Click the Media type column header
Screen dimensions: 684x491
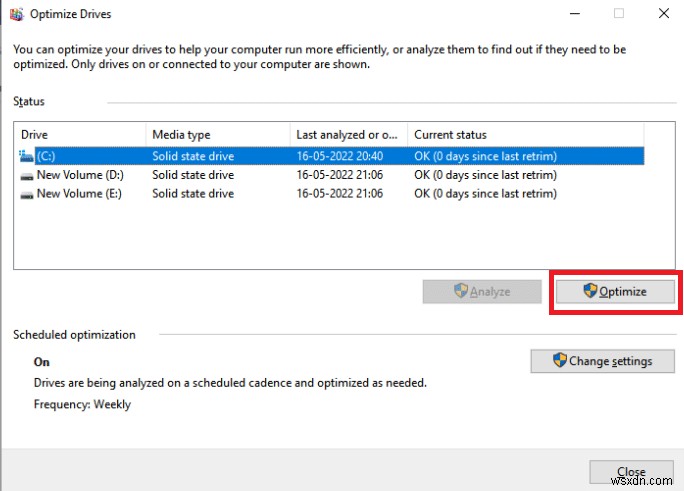(x=217, y=134)
